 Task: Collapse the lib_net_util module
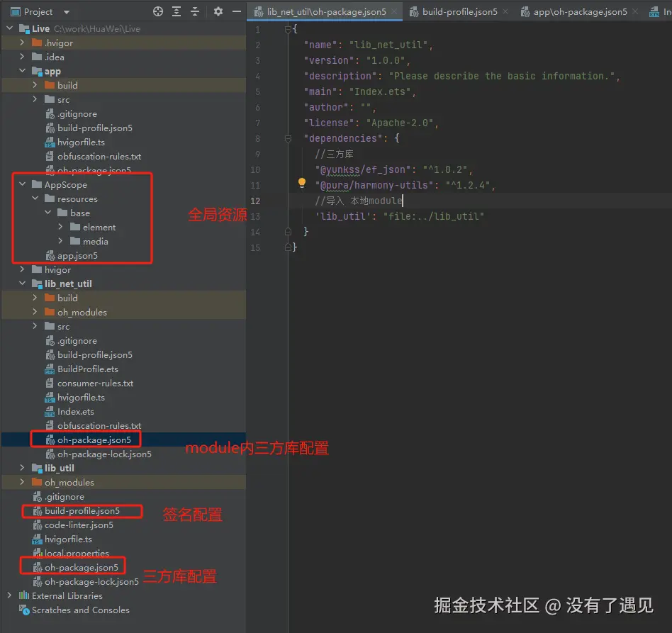[x=22, y=284]
